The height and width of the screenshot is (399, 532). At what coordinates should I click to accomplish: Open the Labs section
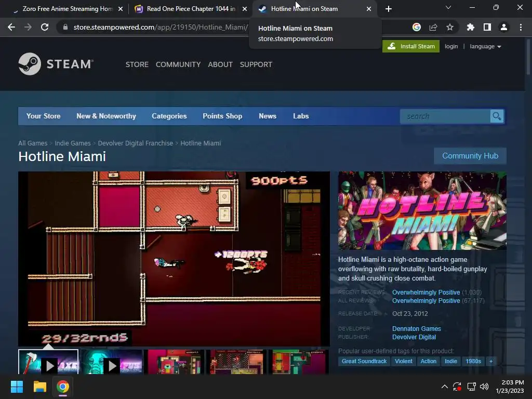(x=301, y=116)
